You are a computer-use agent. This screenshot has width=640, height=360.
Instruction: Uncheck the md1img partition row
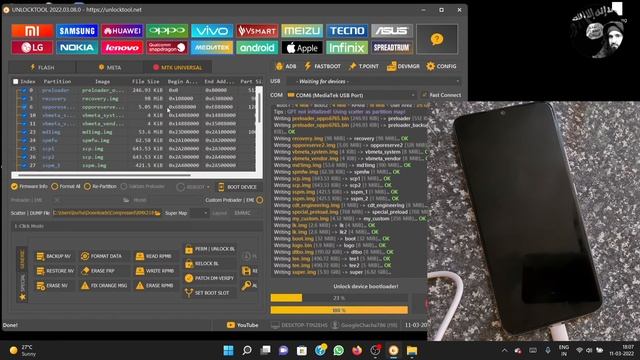(x=24, y=132)
